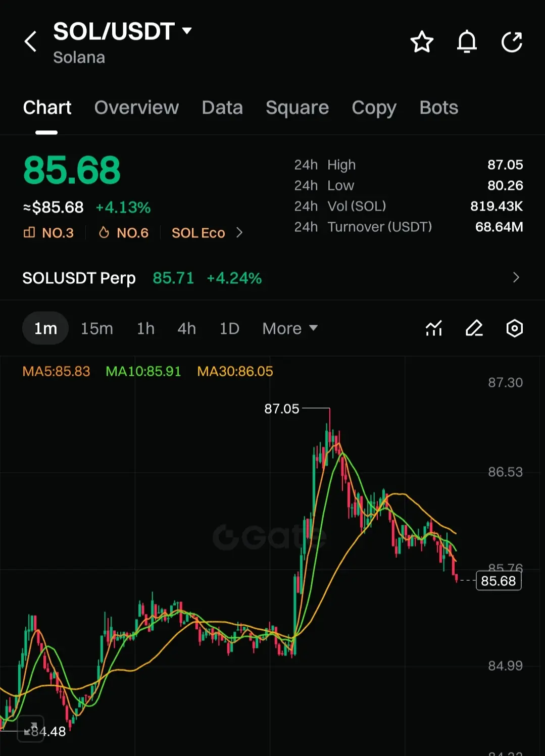The height and width of the screenshot is (756, 545).
Task: Expand the chevron next to SOL Eco
Action: click(239, 233)
